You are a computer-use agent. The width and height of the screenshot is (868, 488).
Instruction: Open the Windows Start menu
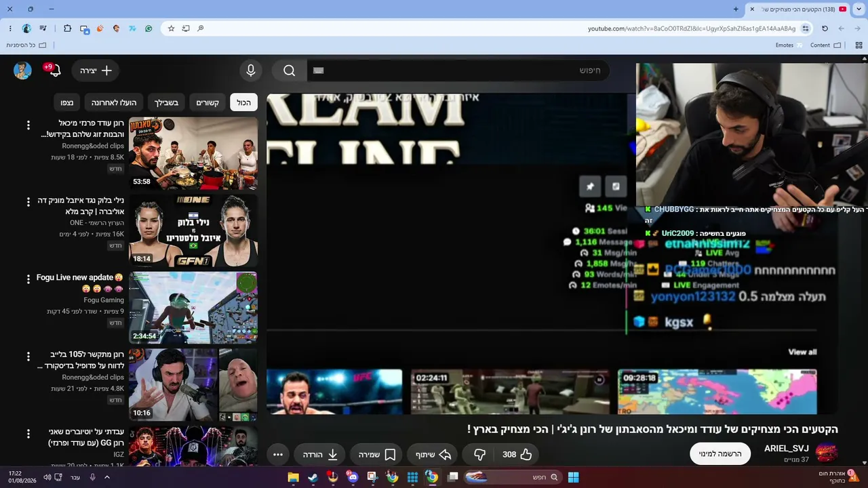point(573,477)
